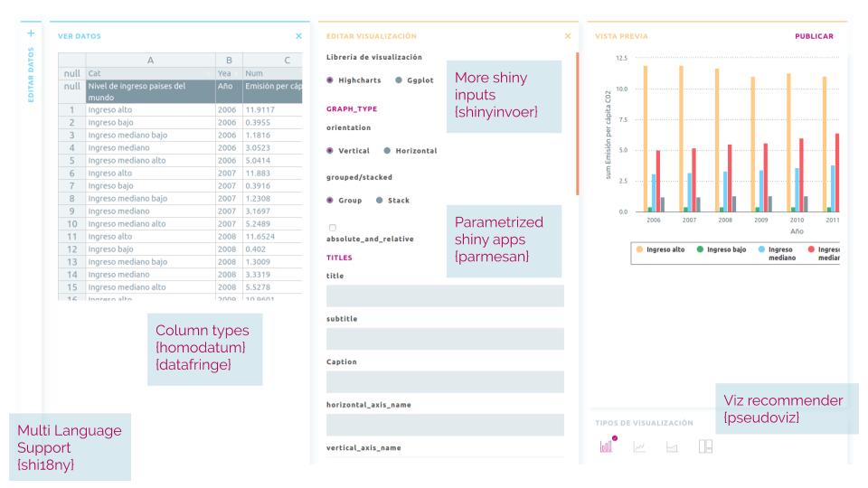Close the Ver Datos panel
Viewport: 868px width, 488px height.
pos(299,36)
